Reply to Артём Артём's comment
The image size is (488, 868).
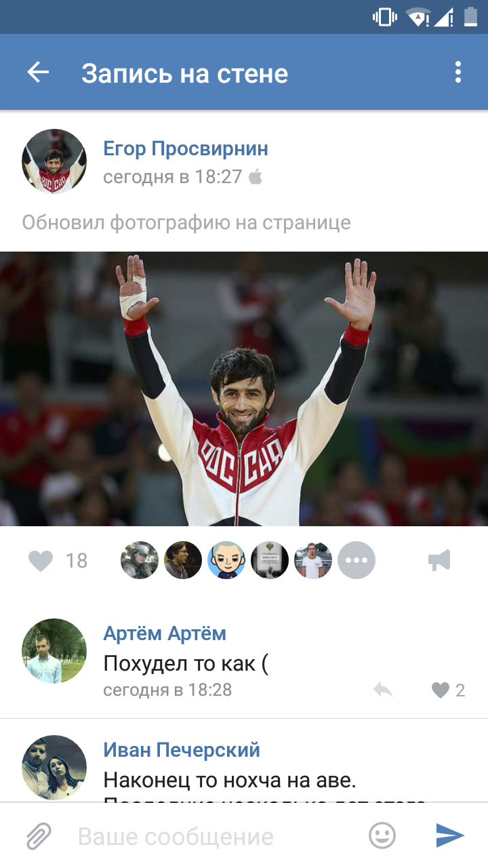coord(383,690)
